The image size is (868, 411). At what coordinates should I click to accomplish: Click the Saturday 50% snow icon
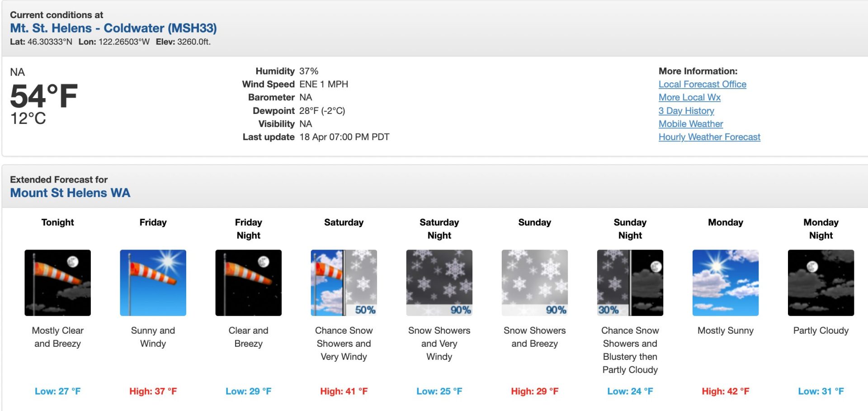coord(344,283)
